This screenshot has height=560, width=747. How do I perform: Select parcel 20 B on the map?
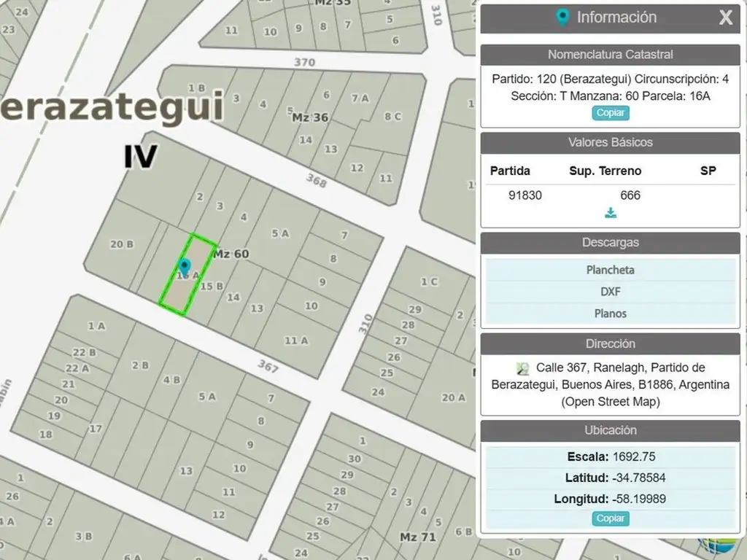click(121, 244)
